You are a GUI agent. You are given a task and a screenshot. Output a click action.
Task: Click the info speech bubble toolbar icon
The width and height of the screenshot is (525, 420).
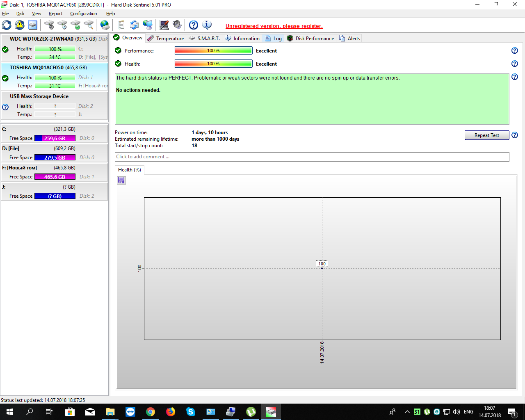pyautogui.click(x=207, y=25)
